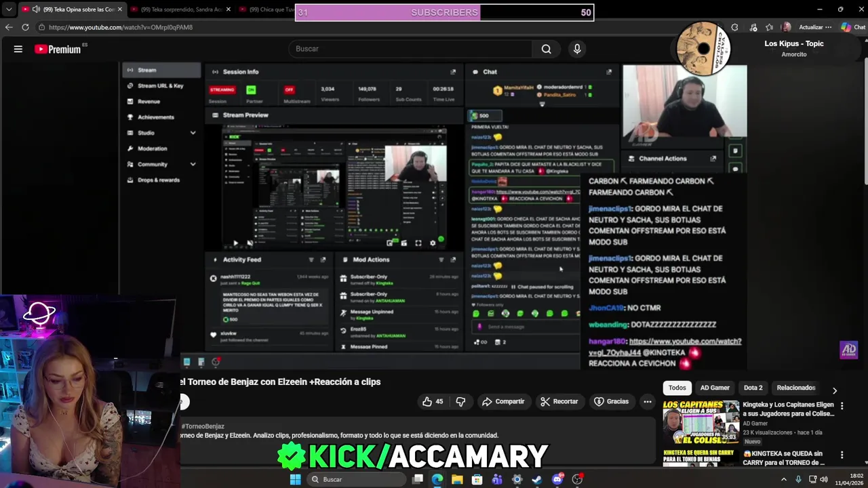868x488 pixels.
Task: Expand the Community section in Kick sidebar
Action: 193,164
